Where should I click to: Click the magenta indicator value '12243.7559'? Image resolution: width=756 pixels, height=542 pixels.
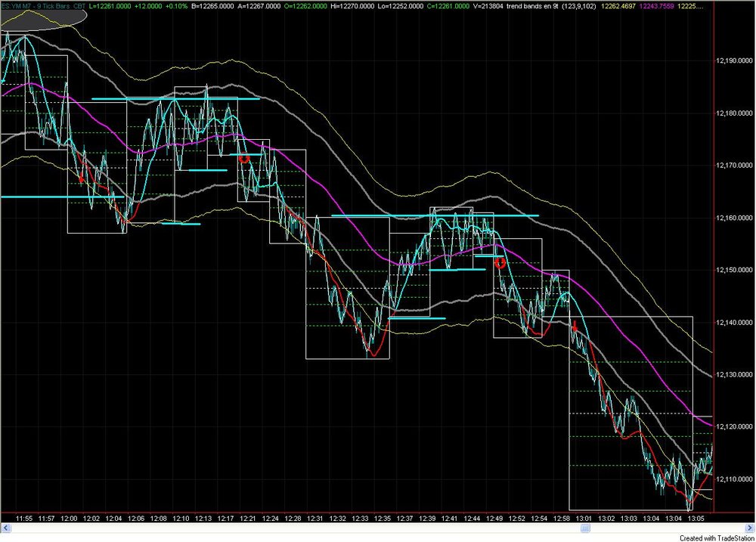657,6
